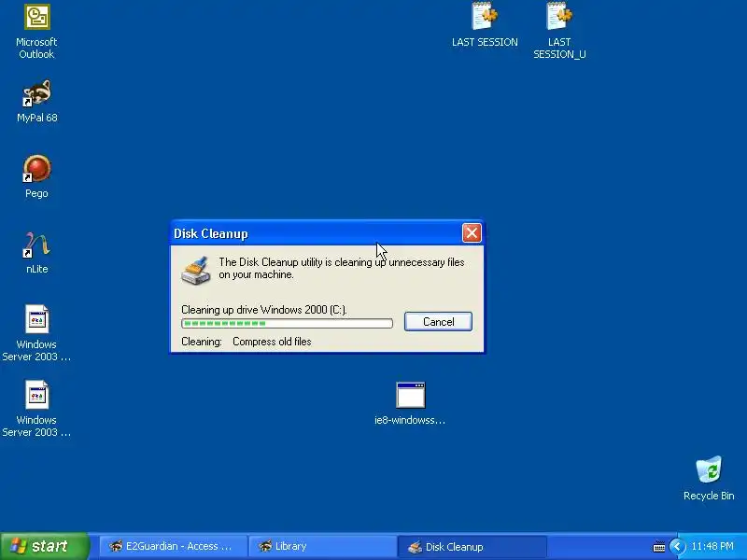Click the keyboard icon in system tray

coord(659,547)
